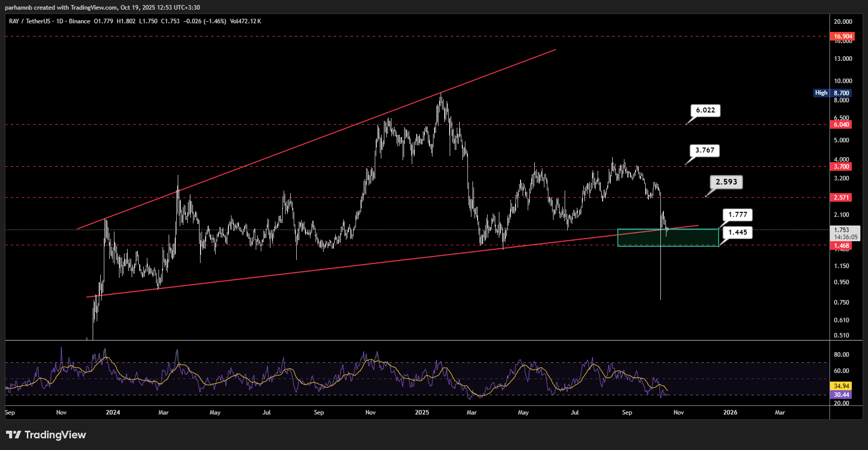Click the 3.767 price callout label
This screenshot has height=450, width=868.
click(704, 151)
